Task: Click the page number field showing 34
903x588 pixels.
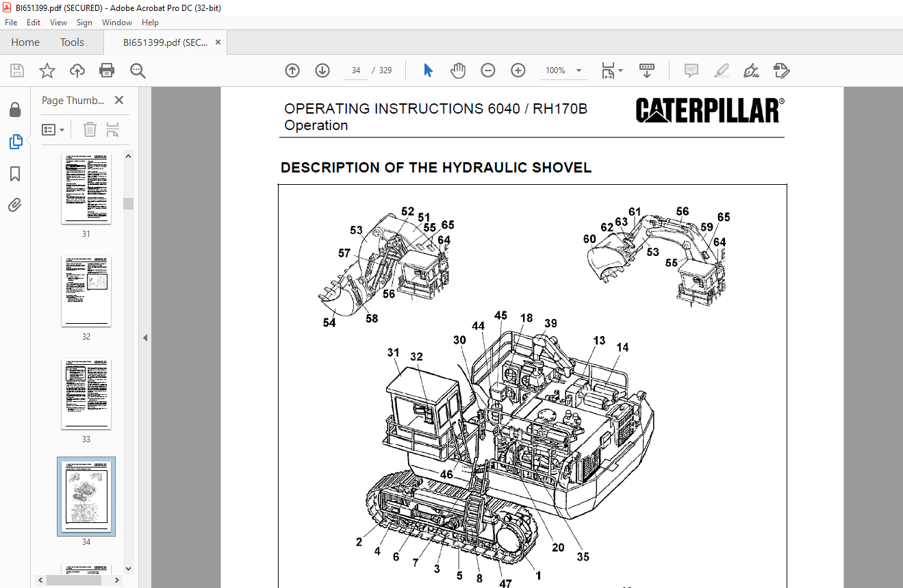Action: pyautogui.click(x=356, y=71)
